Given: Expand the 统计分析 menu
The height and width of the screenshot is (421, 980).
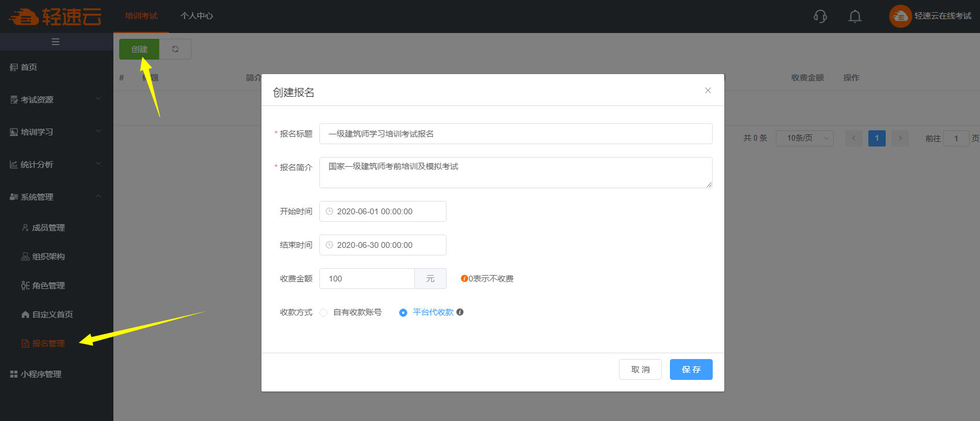Looking at the screenshot, I should pyautogui.click(x=57, y=164).
